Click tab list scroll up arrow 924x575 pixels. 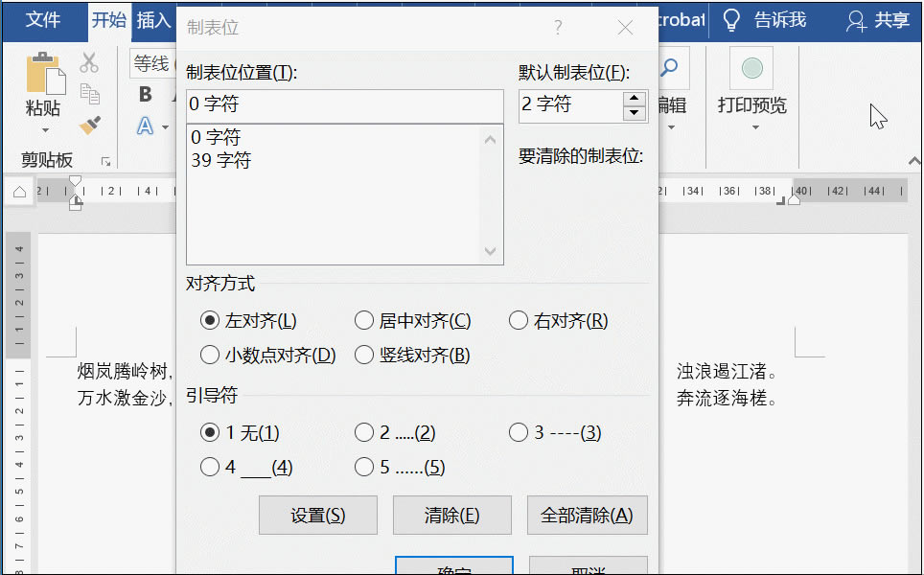coord(491,140)
